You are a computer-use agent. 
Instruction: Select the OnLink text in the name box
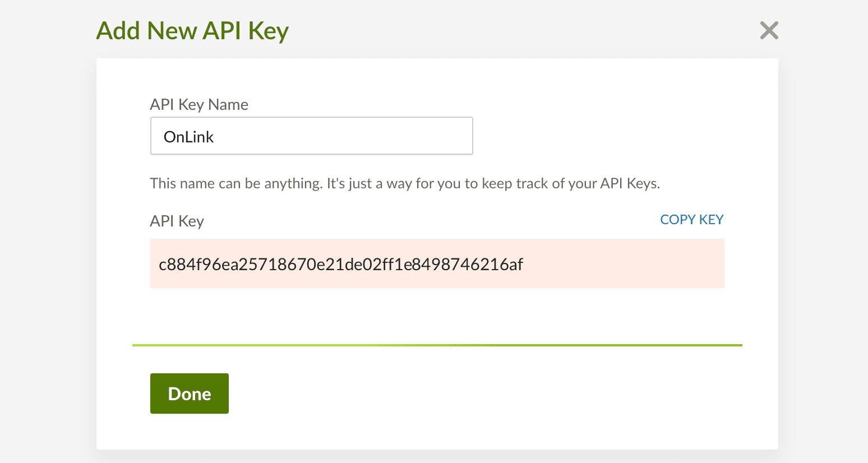pyautogui.click(x=188, y=136)
